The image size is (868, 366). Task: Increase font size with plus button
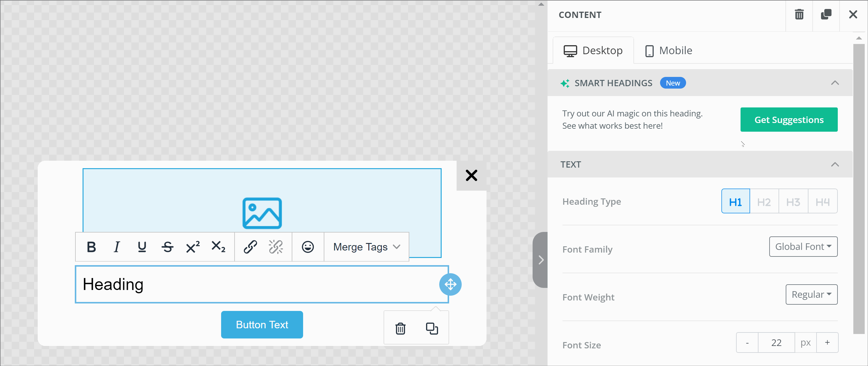tap(827, 342)
